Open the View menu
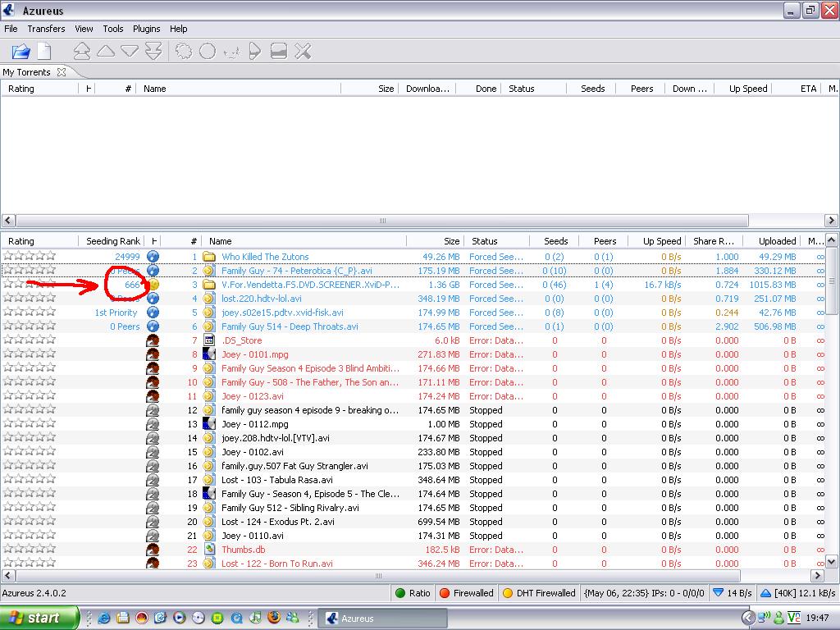Viewport: 840px width, 630px height. (84, 29)
